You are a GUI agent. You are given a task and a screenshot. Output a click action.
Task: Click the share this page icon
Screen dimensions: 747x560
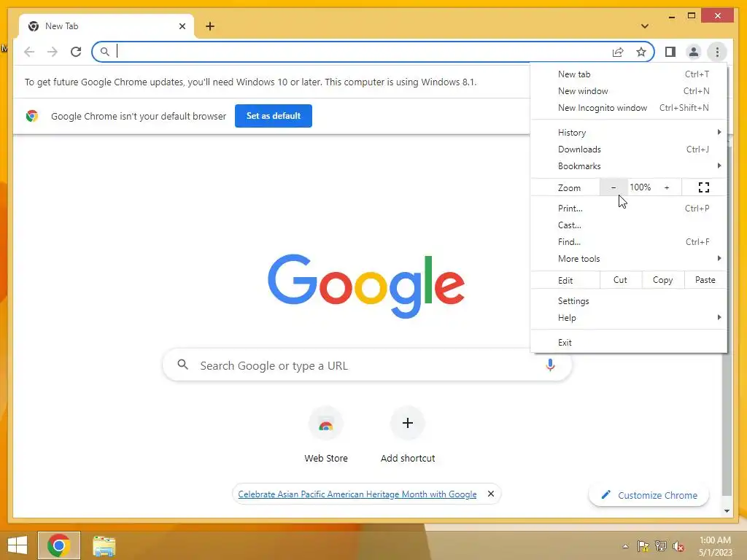point(618,52)
